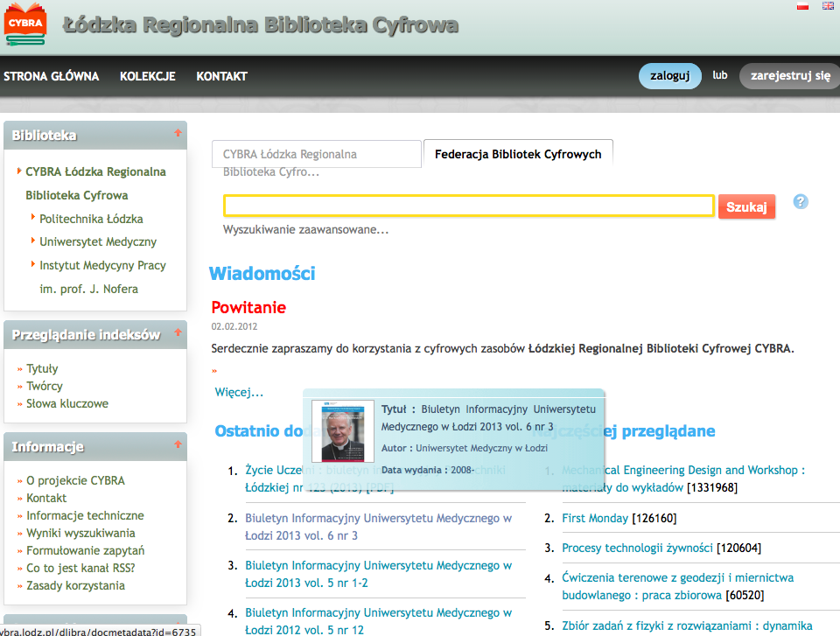Click the Więcej... link
840x636 pixels.
tap(239, 392)
